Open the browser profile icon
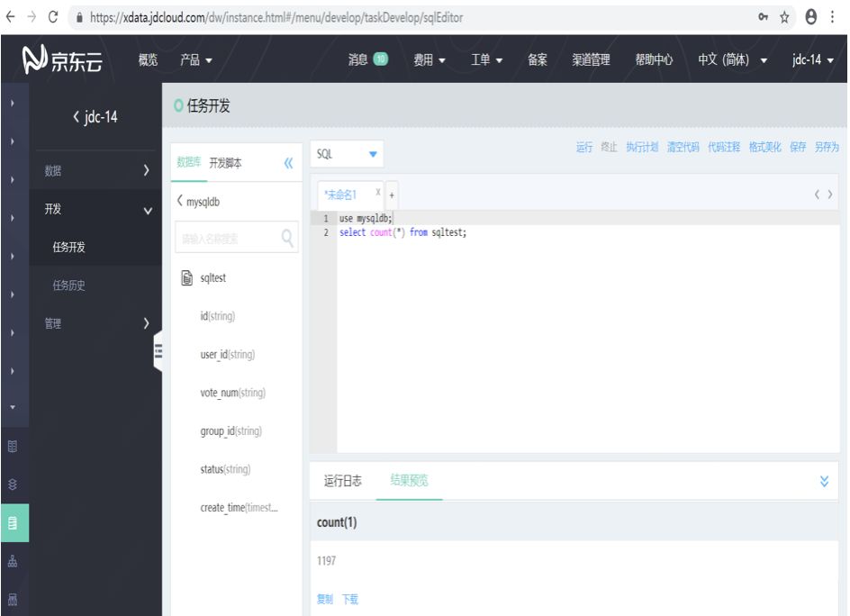The width and height of the screenshot is (850, 616). [x=810, y=17]
